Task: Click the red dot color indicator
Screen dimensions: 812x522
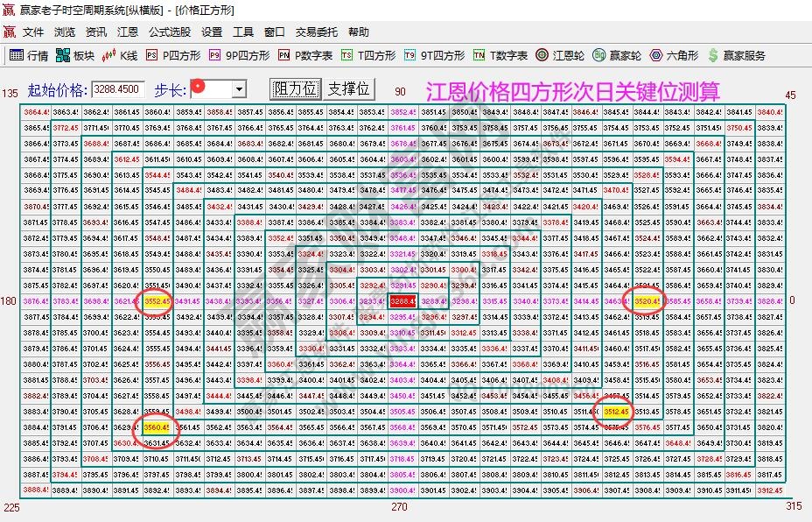Action: point(199,87)
